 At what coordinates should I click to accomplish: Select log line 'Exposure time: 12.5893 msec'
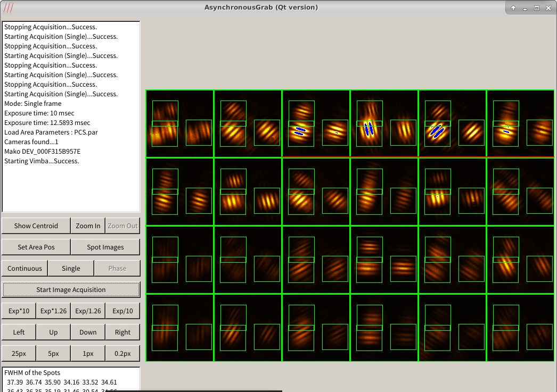[47, 123]
